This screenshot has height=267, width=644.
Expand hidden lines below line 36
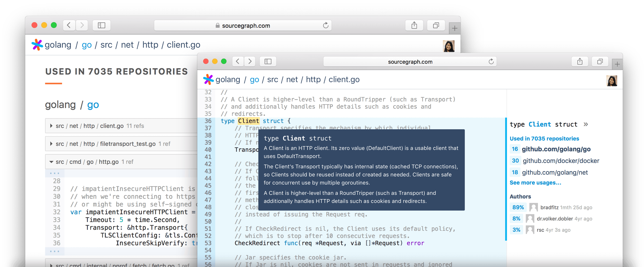55,251
